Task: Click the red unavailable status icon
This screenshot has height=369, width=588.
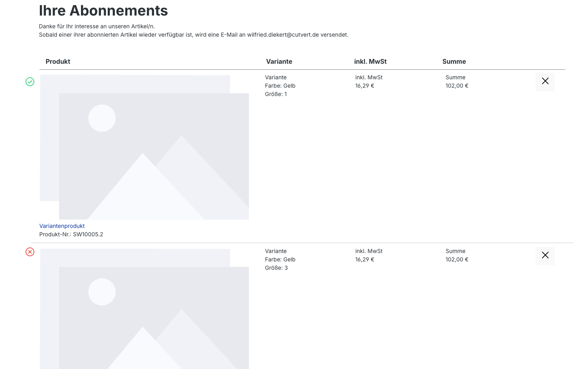Action: (30, 252)
